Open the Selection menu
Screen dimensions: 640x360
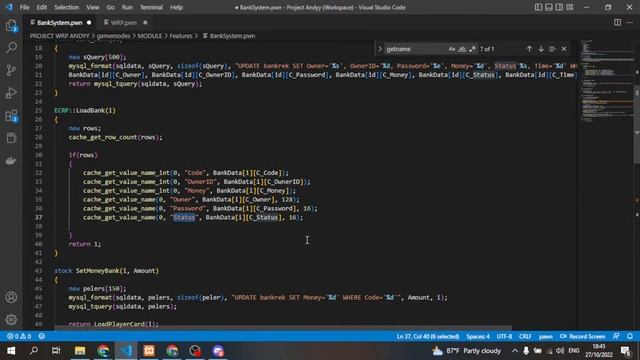67,7
